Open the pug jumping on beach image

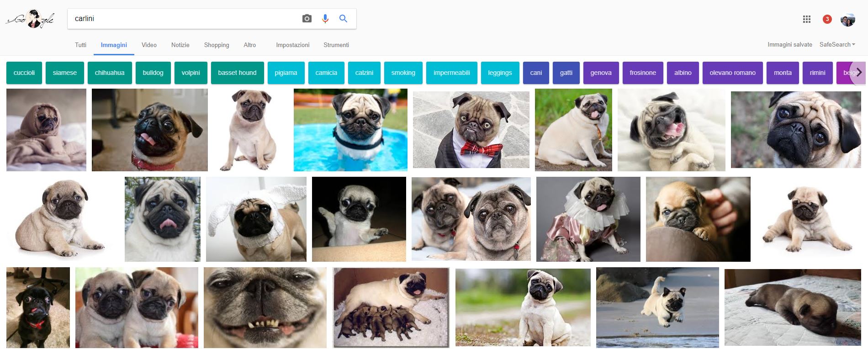click(x=657, y=307)
